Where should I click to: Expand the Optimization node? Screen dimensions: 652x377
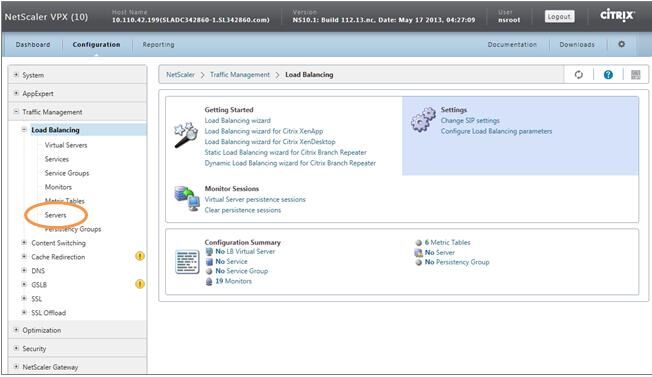point(16,330)
